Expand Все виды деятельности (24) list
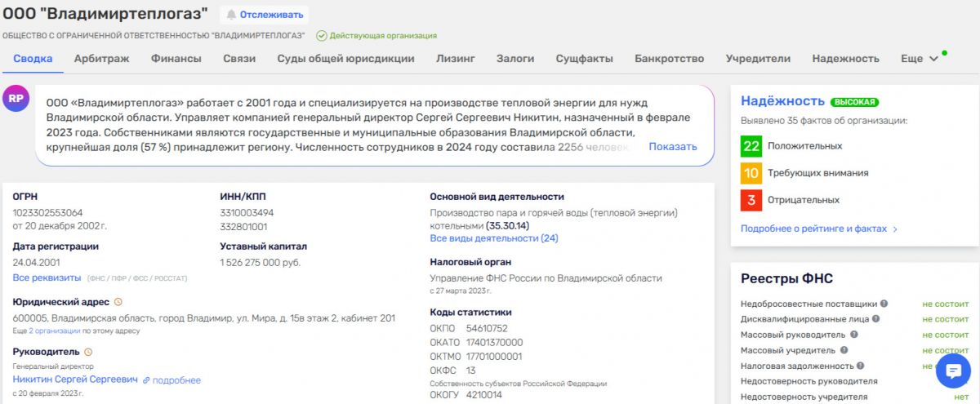The width and height of the screenshot is (980, 404). coord(493,238)
